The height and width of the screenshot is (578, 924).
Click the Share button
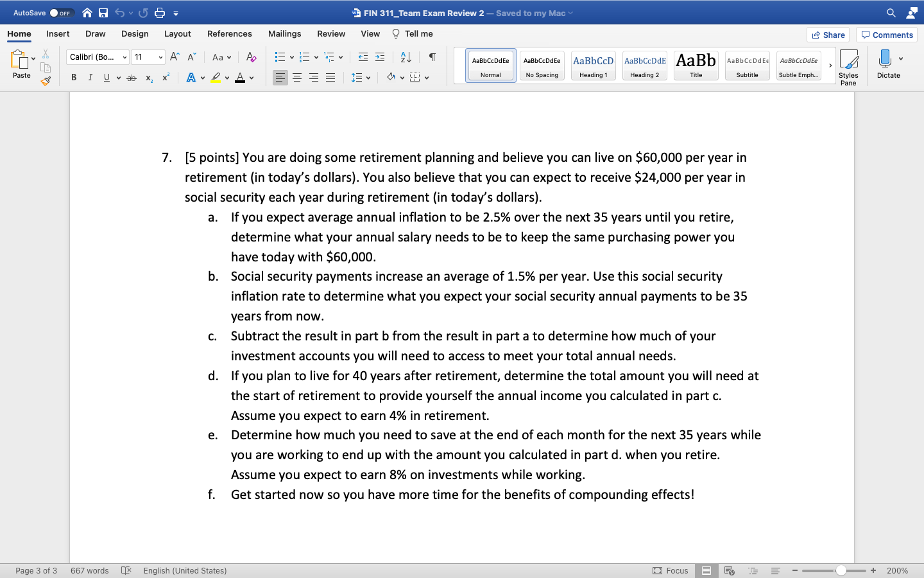coord(828,35)
